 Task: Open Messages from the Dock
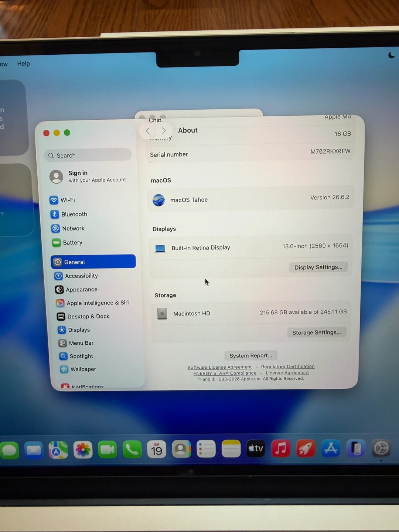(9, 450)
